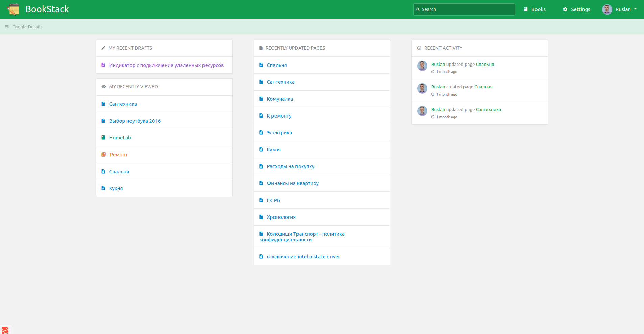Click the page icon beside ГК РБ
644x334 pixels.
point(261,200)
